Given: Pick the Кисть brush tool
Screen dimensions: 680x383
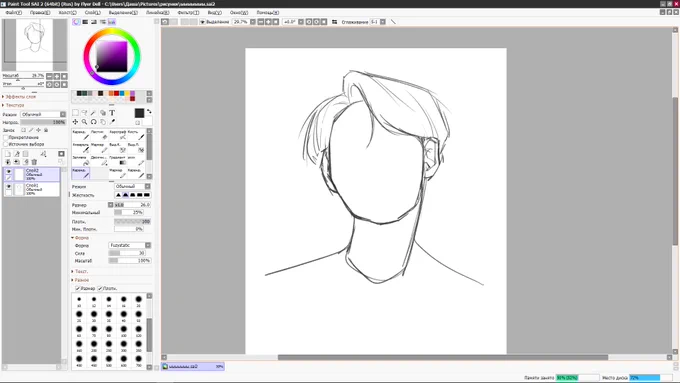Looking at the screenshot, I should [136, 134].
